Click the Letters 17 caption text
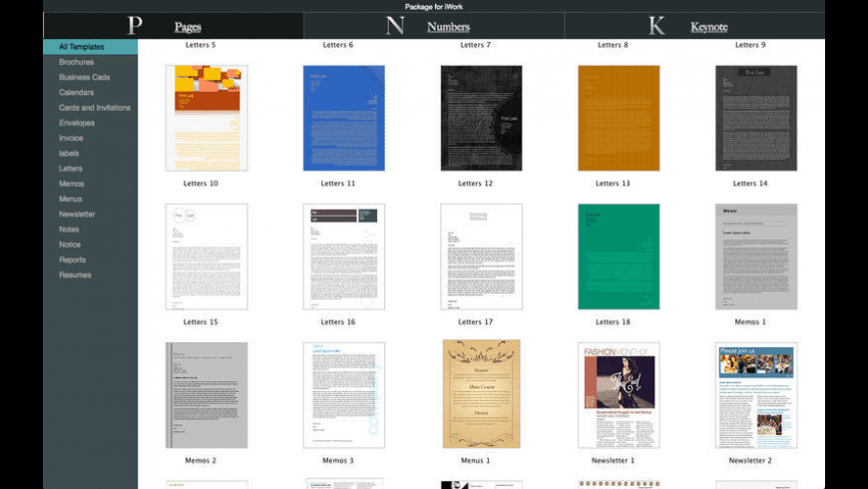868x489 pixels. (475, 321)
